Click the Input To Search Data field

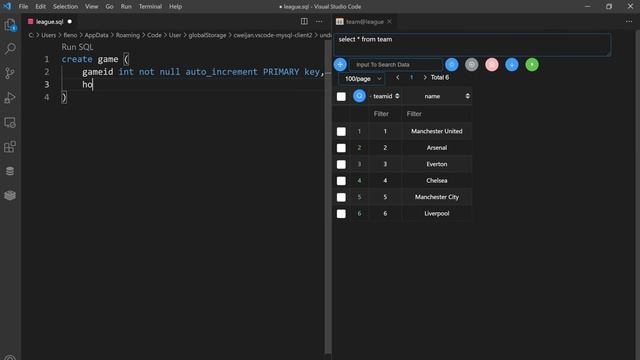396,64
